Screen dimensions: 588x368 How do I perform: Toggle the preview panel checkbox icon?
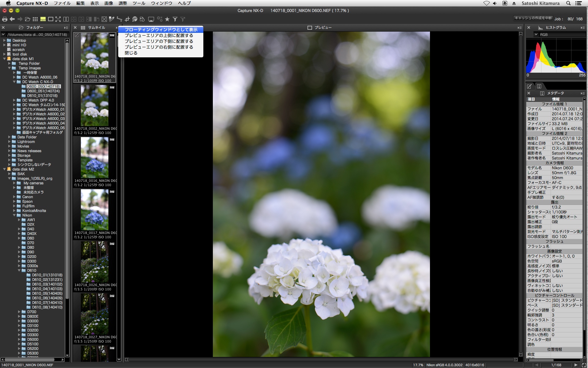[310, 28]
